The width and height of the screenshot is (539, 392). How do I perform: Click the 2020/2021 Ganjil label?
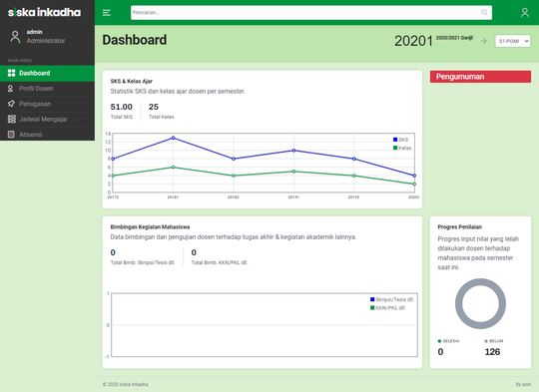pyautogui.click(x=454, y=38)
